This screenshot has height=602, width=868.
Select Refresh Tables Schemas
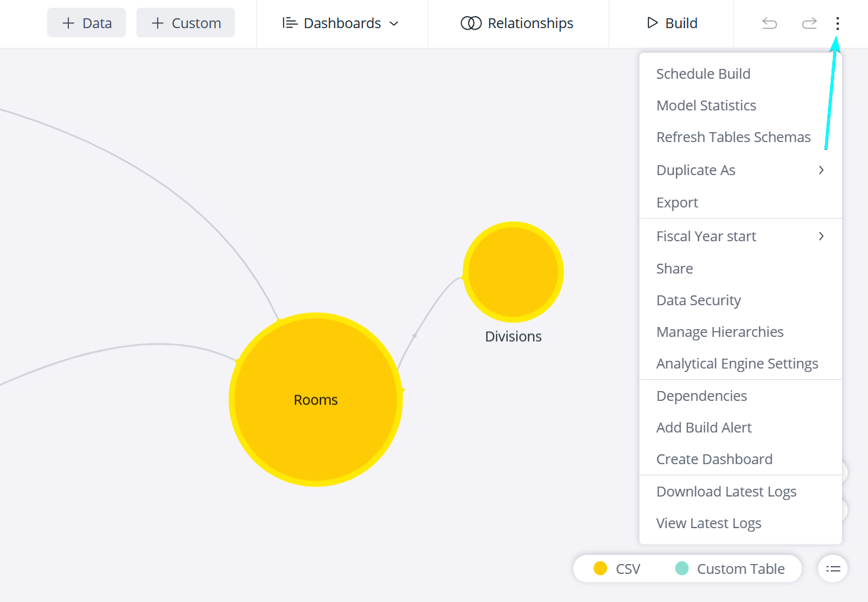(733, 137)
